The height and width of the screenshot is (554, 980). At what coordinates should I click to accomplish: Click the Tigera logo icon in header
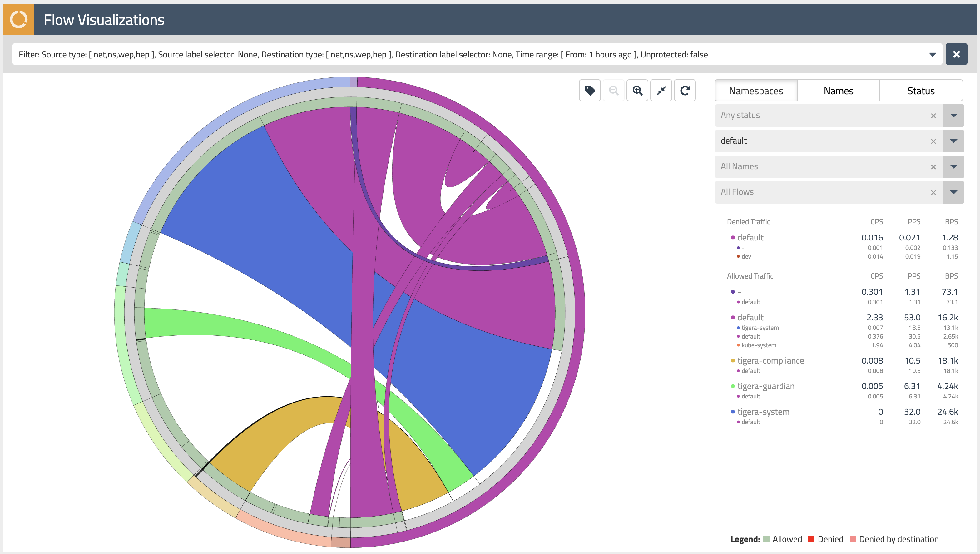point(19,19)
